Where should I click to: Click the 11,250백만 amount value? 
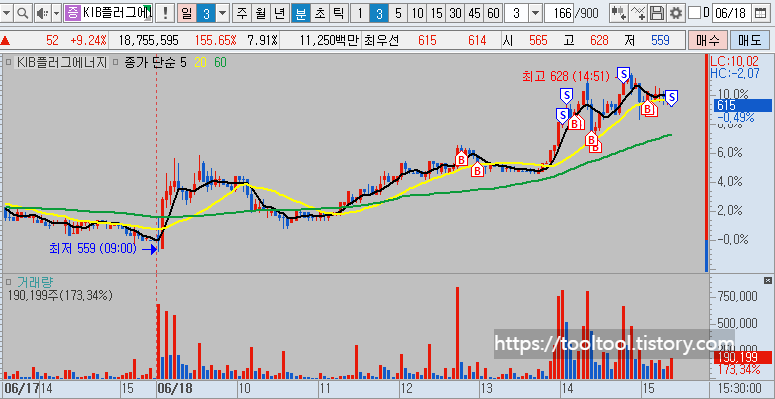329,41
